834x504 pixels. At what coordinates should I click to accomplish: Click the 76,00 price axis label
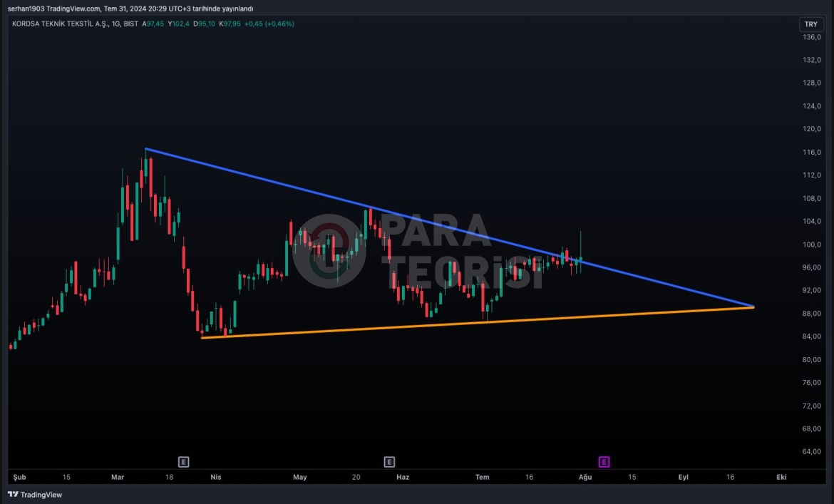click(812, 383)
